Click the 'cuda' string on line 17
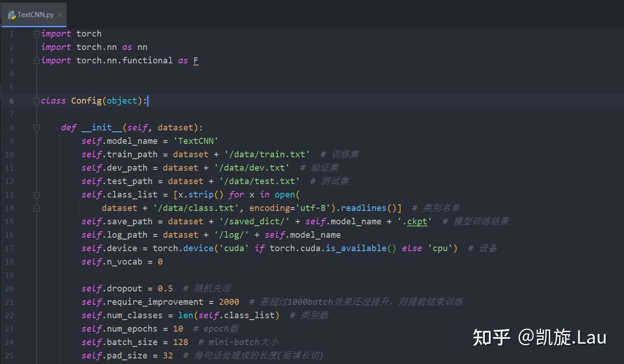 234,248
